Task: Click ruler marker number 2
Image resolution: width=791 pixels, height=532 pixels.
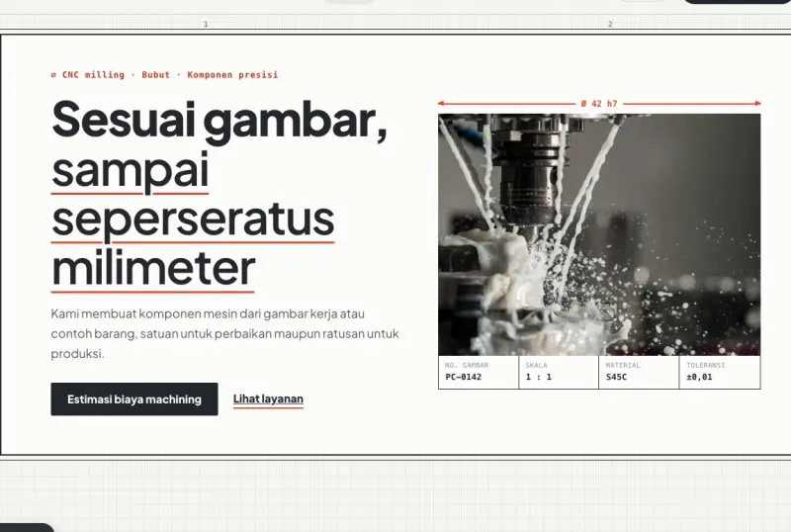Action: click(x=610, y=24)
